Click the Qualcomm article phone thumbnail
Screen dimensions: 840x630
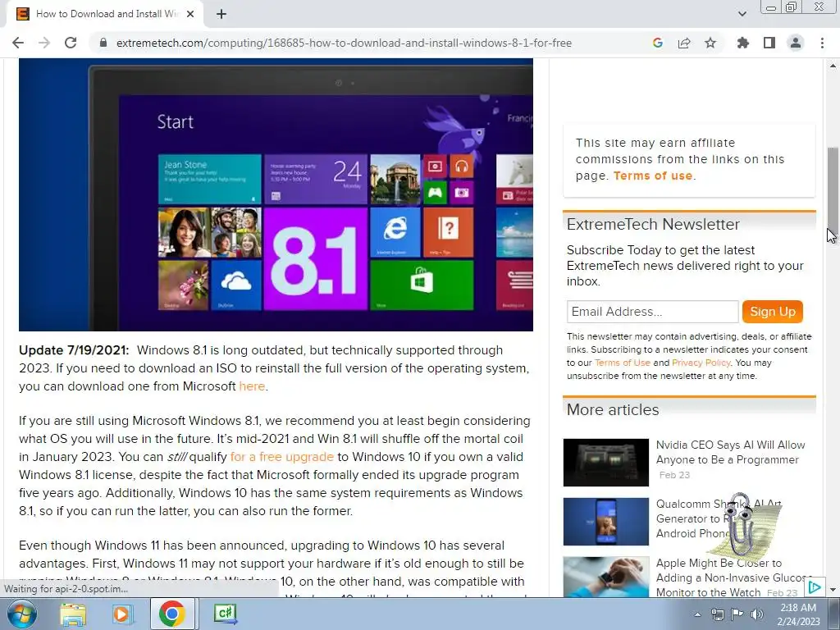606,521
